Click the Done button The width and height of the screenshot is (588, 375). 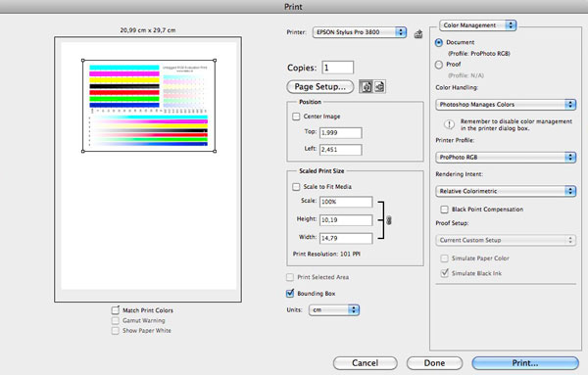click(x=434, y=363)
